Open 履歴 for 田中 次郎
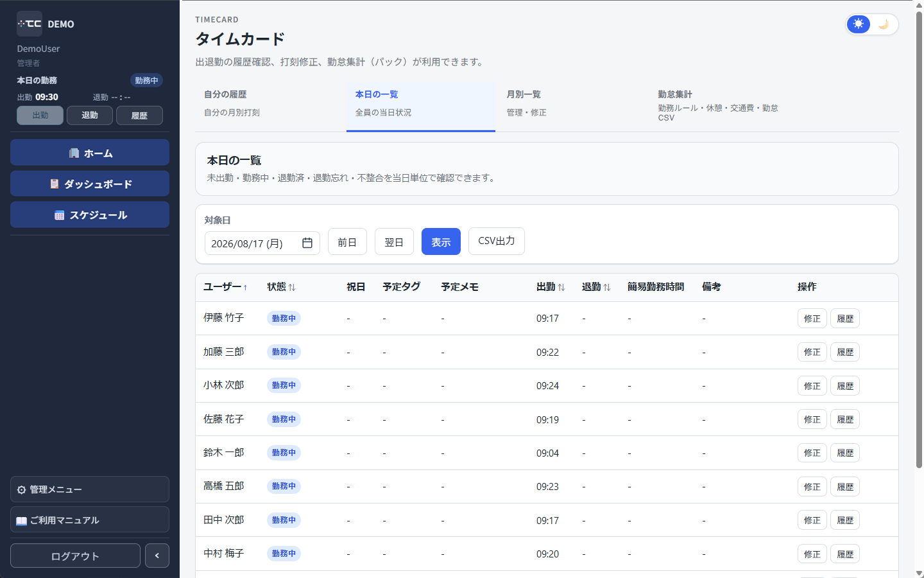The height and width of the screenshot is (578, 924). [845, 520]
